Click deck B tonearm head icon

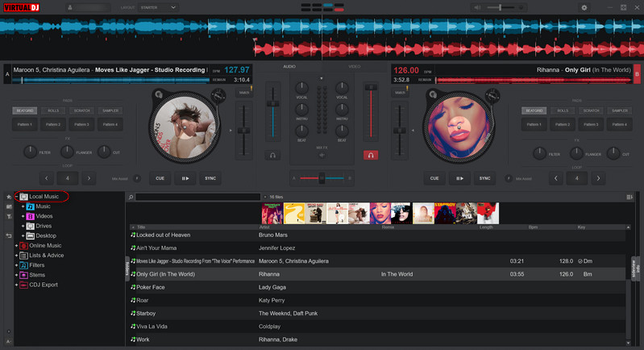pyautogui.click(x=492, y=96)
